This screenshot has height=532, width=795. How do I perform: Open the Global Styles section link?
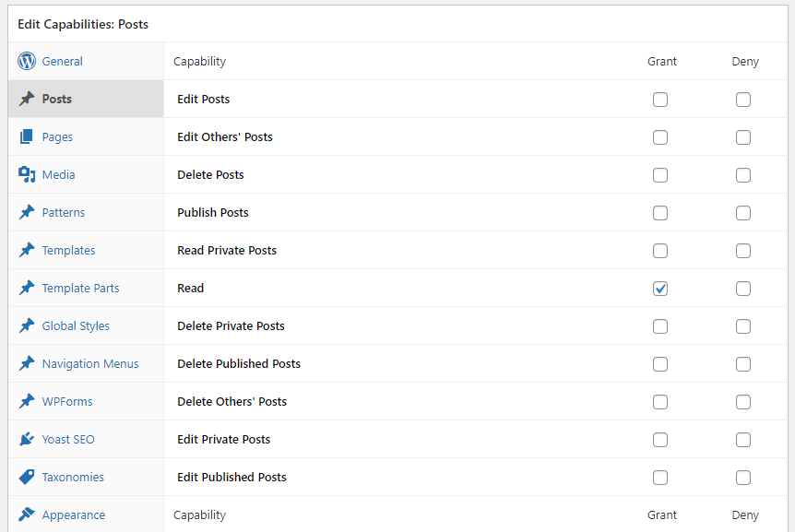click(76, 325)
